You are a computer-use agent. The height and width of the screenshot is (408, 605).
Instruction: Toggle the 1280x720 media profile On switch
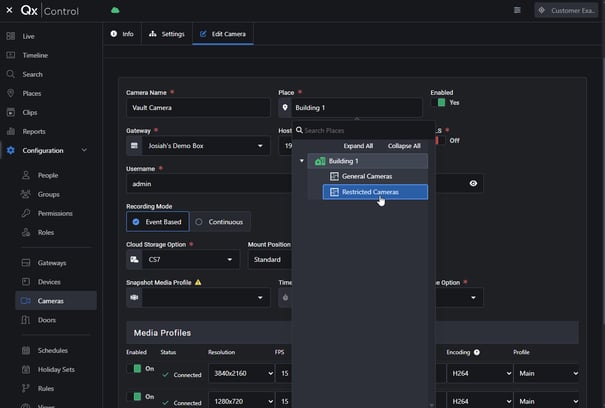tap(134, 396)
